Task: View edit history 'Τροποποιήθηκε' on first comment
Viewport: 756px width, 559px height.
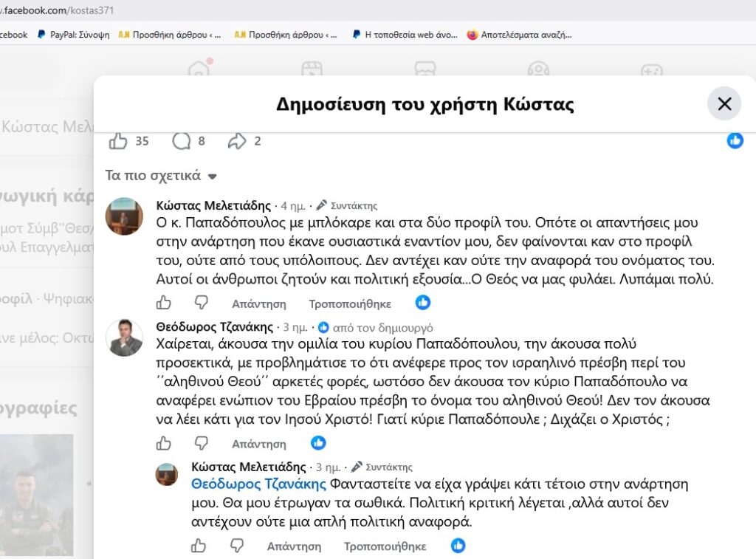Action: point(350,303)
